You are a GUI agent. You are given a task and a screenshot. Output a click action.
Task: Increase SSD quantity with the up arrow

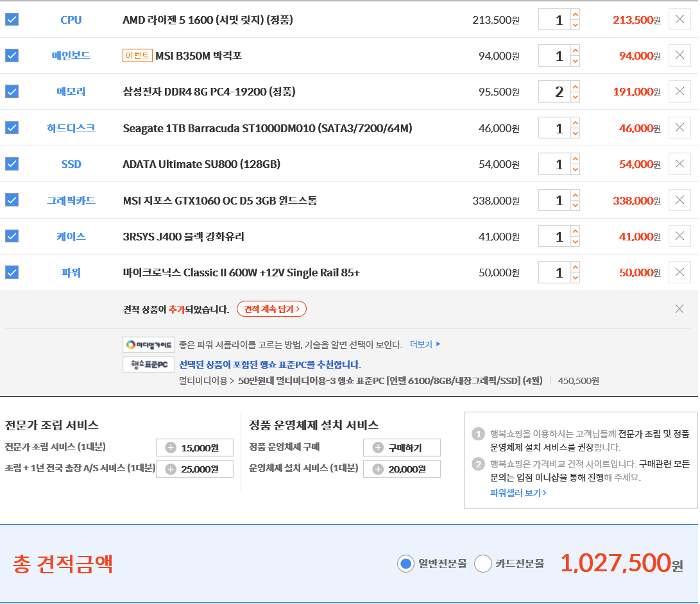[576, 159]
